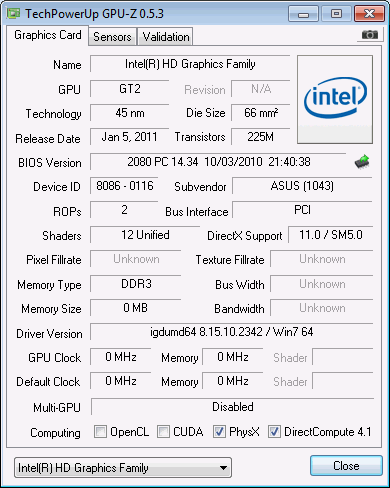Click the Multi-GPU Disabled field

pos(232,407)
